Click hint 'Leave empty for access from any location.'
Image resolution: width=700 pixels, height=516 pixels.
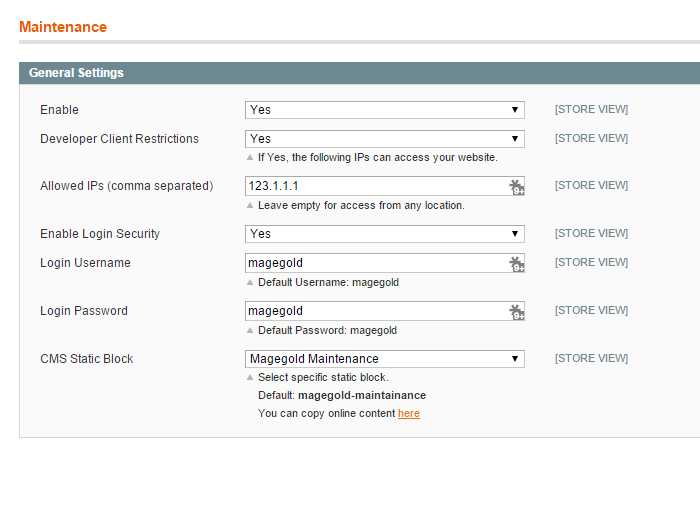(361, 205)
